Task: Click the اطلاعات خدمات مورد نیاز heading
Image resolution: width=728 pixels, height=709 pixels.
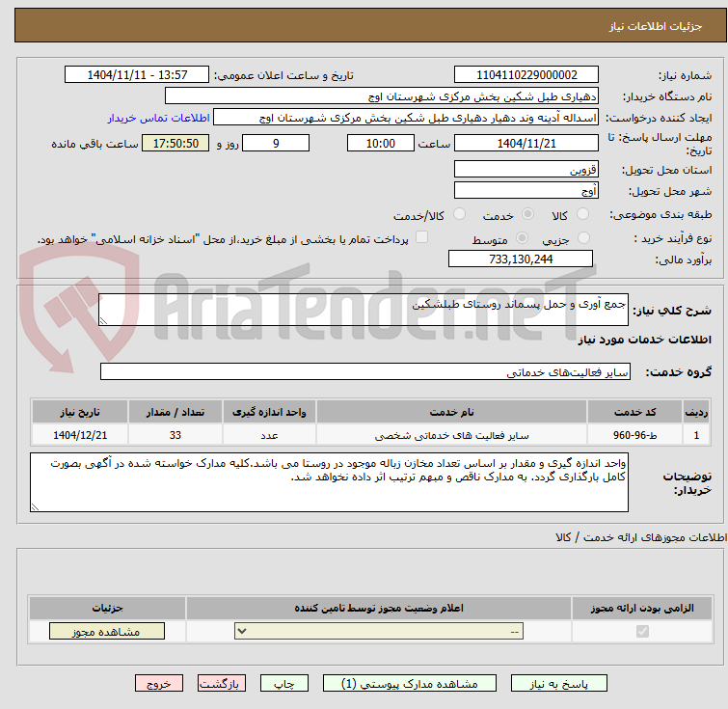Action: [644, 340]
